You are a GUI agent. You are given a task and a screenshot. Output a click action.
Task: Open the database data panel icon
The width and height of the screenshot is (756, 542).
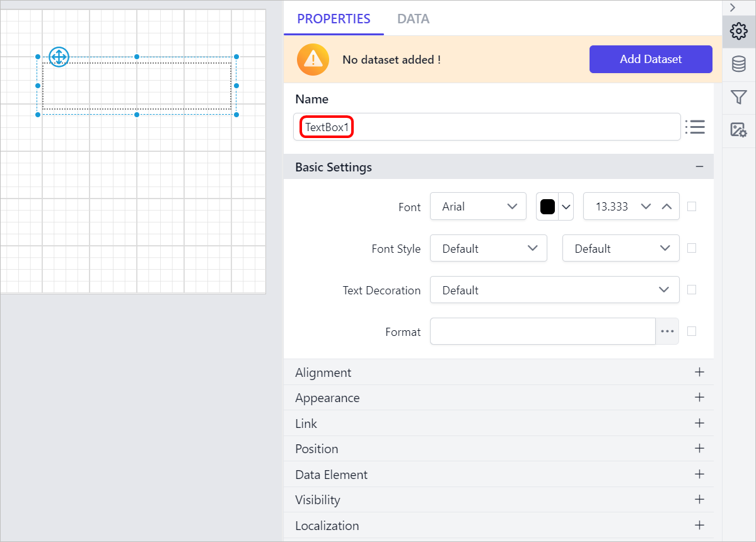[738, 64]
